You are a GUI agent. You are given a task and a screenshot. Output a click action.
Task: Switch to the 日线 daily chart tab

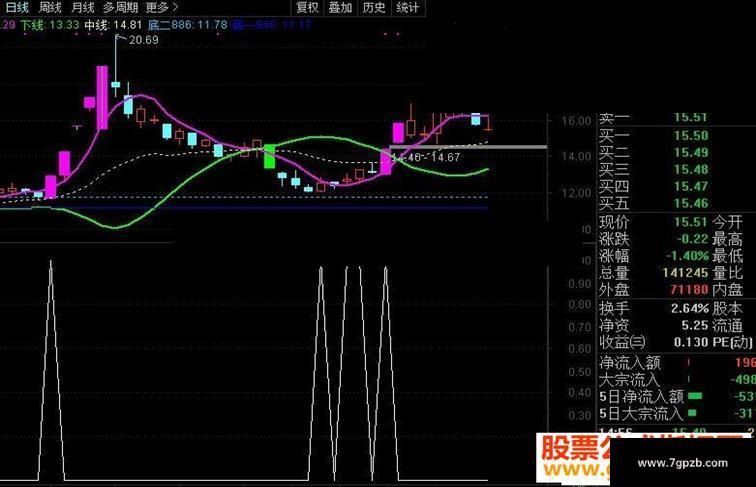(16, 8)
